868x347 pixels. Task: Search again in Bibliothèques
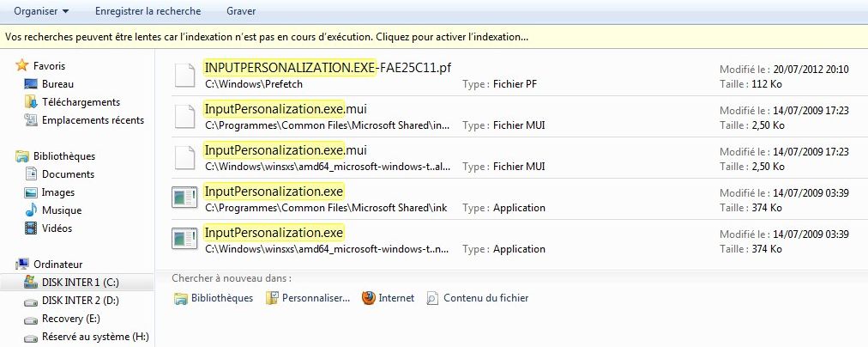pyautogui.click(x=222, y=298)
